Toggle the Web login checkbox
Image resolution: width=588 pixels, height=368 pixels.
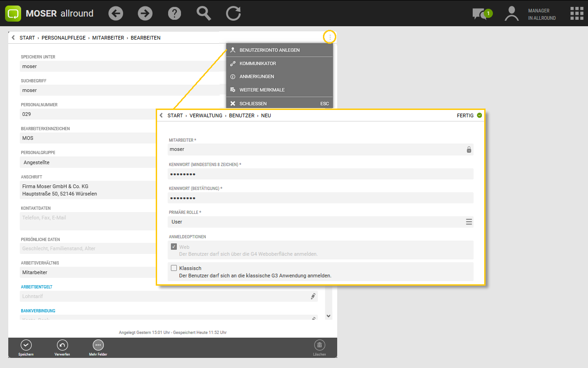click(x=174, y=247)
